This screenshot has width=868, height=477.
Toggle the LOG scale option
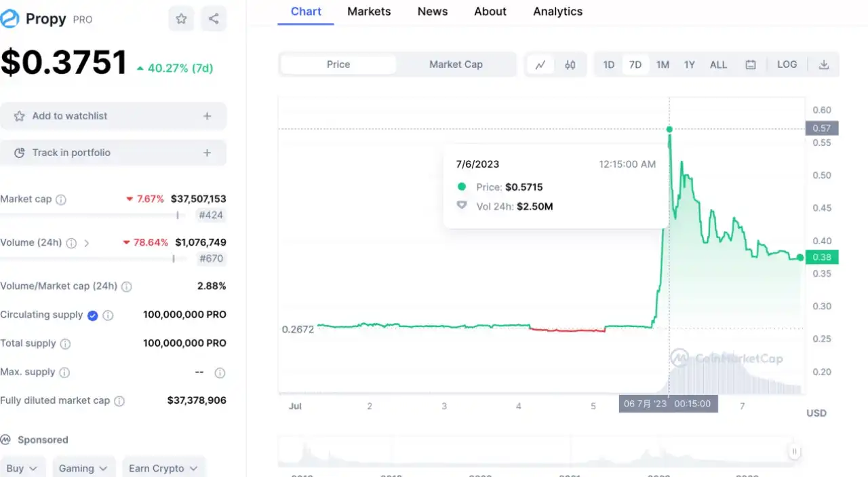[x=787, y=64]
